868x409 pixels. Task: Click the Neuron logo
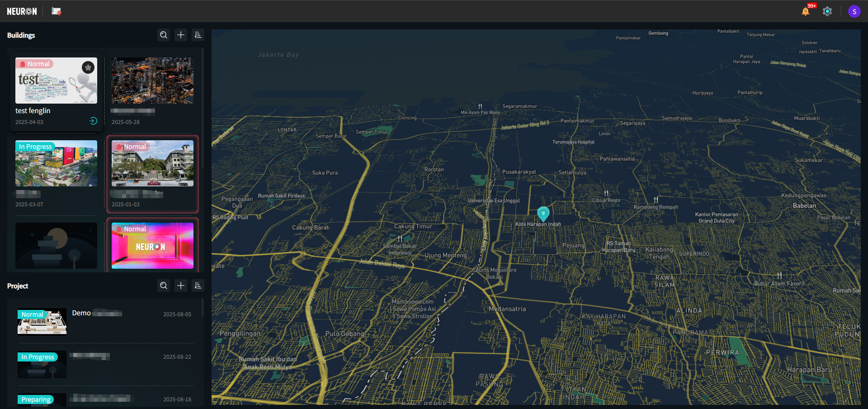pyautogui.click(x=22, y=11)
